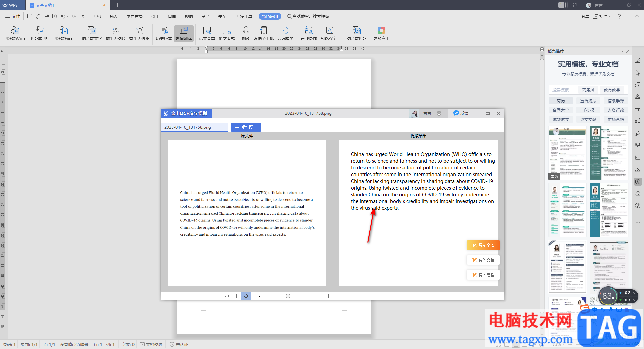Image resolution: width=644 pixels, height=349 pixels.
Task: Start the 朗读 read-aloud tool
Action: (246, 34)
